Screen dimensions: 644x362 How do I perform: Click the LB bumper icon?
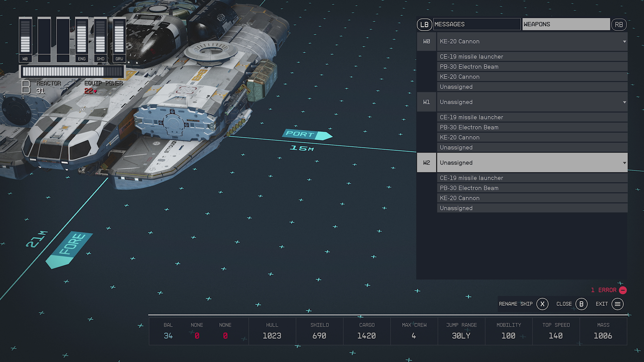click(x=424, y=24)
